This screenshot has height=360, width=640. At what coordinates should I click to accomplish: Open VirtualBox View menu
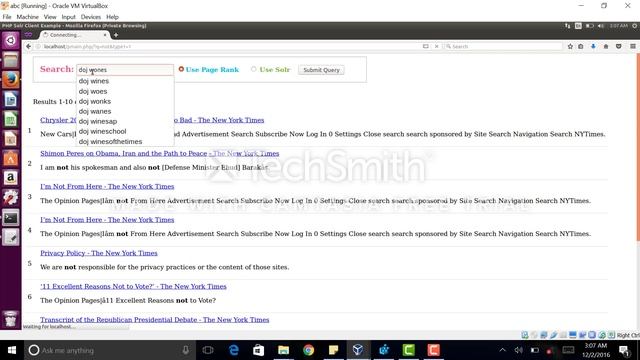tap(50, 17)
